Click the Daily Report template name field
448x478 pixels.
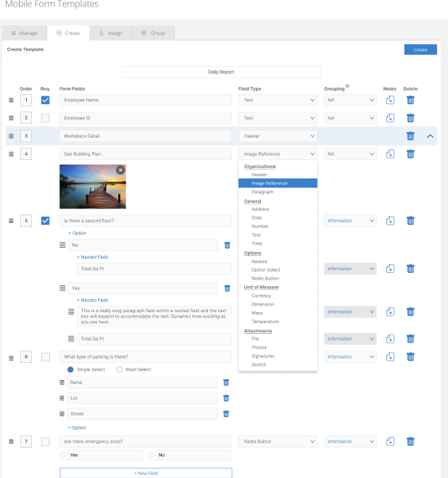pos(221,72)
